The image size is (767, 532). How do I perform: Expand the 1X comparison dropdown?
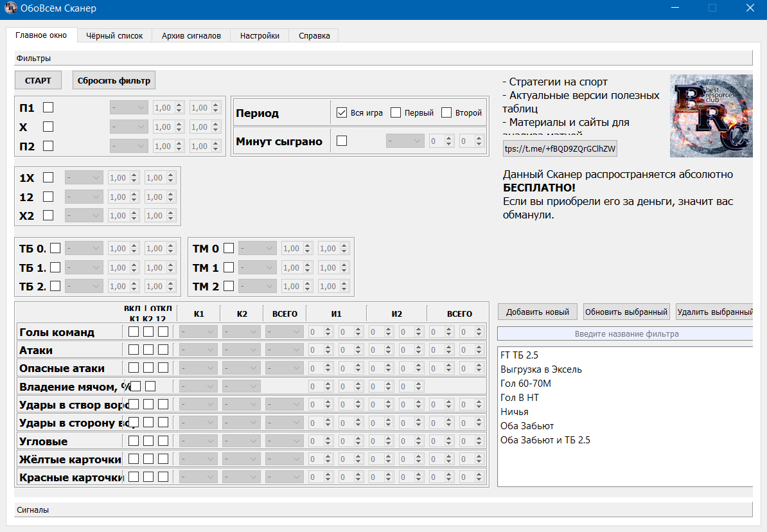[x=84, y=178]
